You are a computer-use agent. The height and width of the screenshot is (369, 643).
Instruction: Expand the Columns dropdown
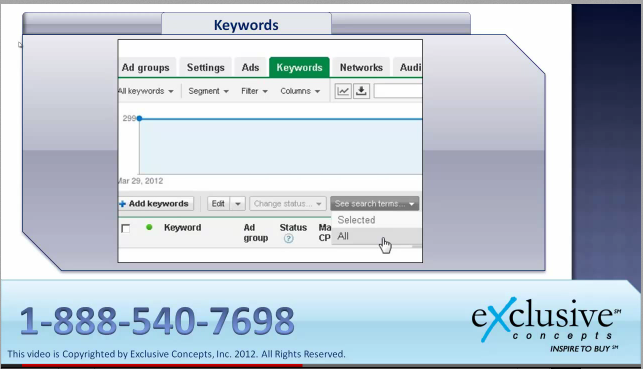[x=300, y=91]
